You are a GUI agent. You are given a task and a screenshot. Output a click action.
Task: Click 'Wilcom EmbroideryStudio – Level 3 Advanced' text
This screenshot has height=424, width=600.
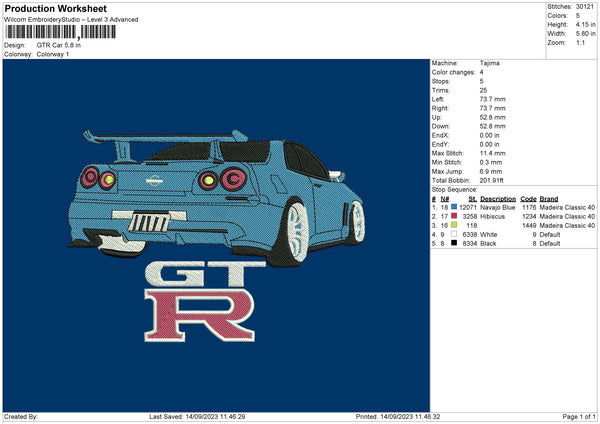pos(71,20)
